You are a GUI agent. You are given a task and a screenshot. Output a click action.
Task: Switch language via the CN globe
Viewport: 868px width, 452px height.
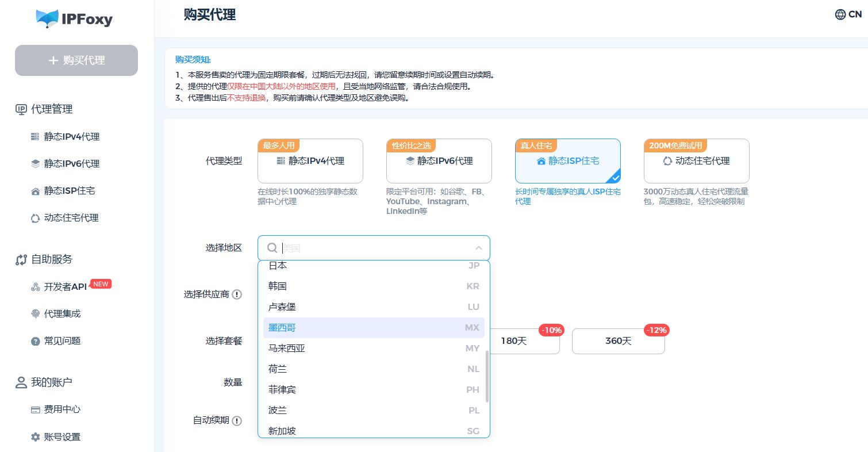848,14
